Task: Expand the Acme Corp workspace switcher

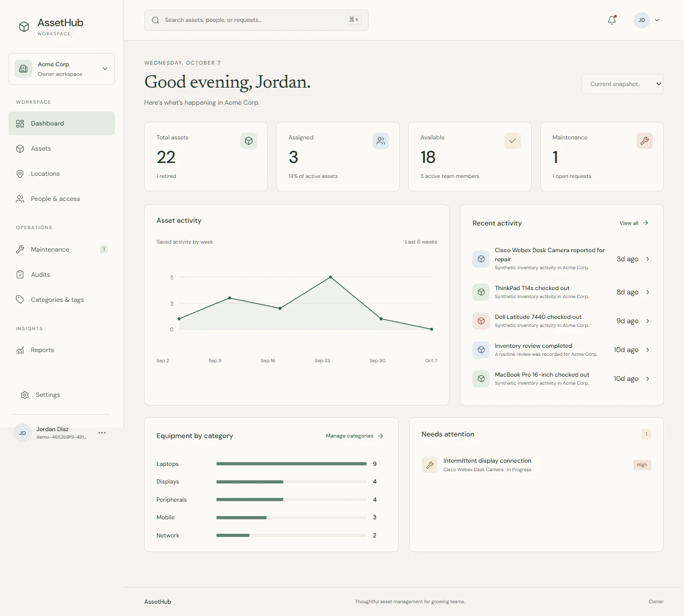Action: (x=61, y=69)
